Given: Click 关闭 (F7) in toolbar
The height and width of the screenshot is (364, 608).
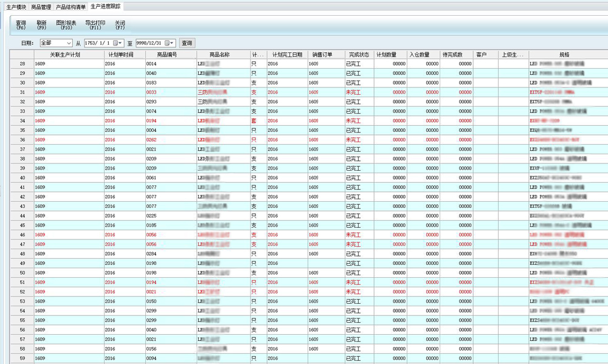Looking at the screenshot, I should [120, 25].
